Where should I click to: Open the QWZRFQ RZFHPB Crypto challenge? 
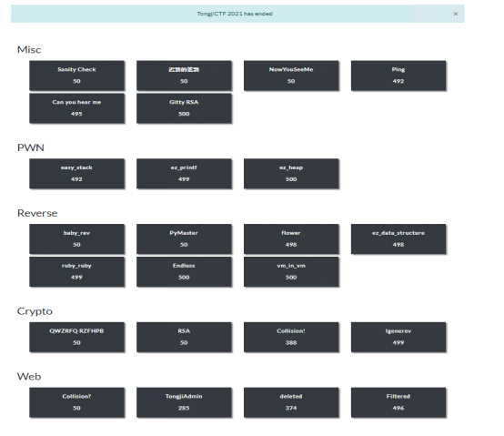coord(76,338)
